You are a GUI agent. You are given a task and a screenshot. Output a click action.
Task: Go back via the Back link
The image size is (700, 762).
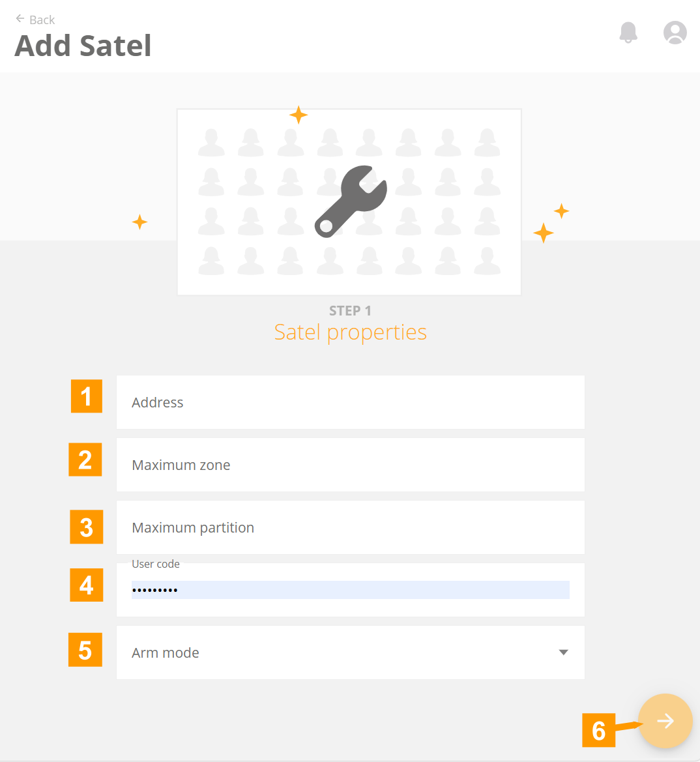pos(35,20)
